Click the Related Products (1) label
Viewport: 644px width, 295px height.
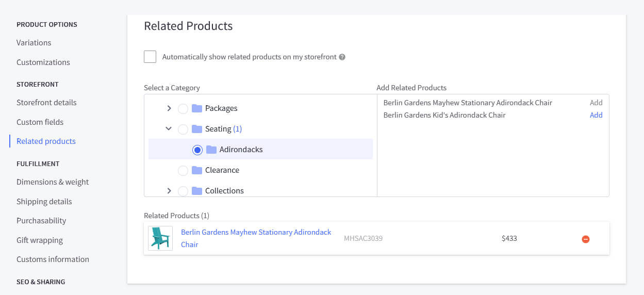[x=176, y=216]
